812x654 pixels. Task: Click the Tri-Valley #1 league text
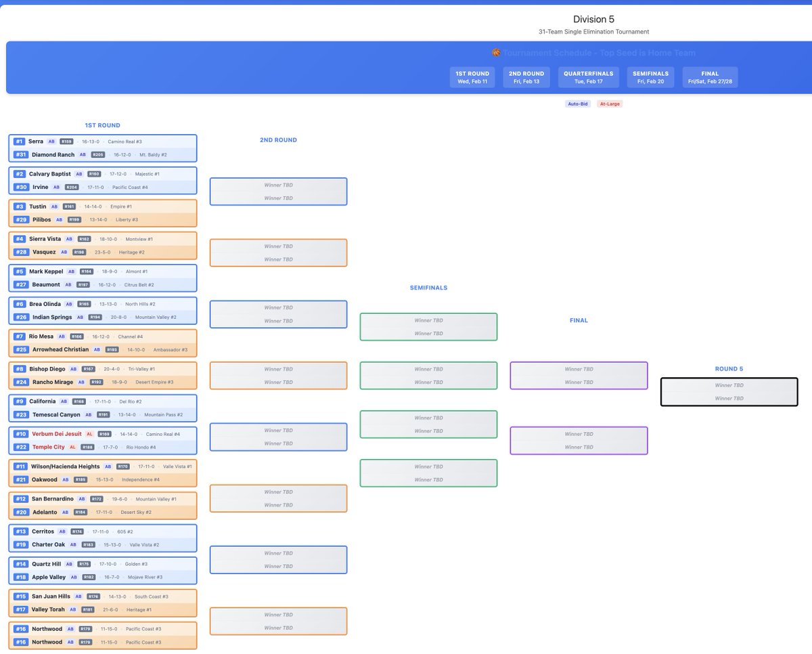(x=141, y=369)
